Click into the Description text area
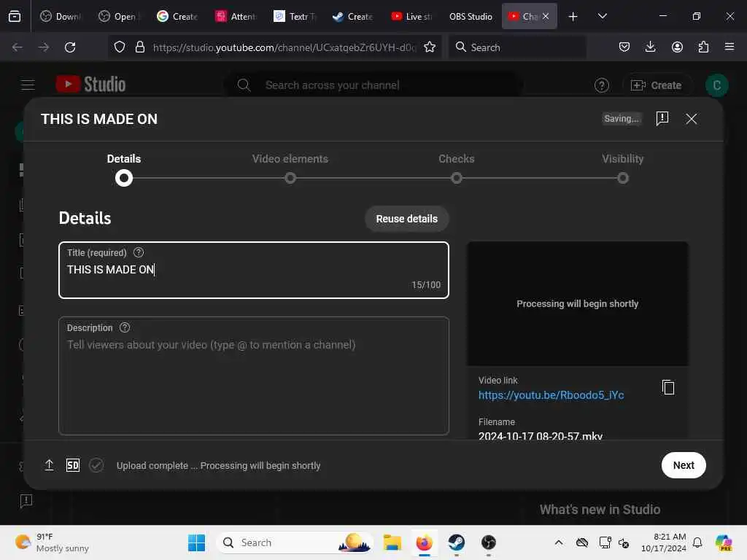The width and height of the screenshot is (747, 560). click(x=253, y=376)
